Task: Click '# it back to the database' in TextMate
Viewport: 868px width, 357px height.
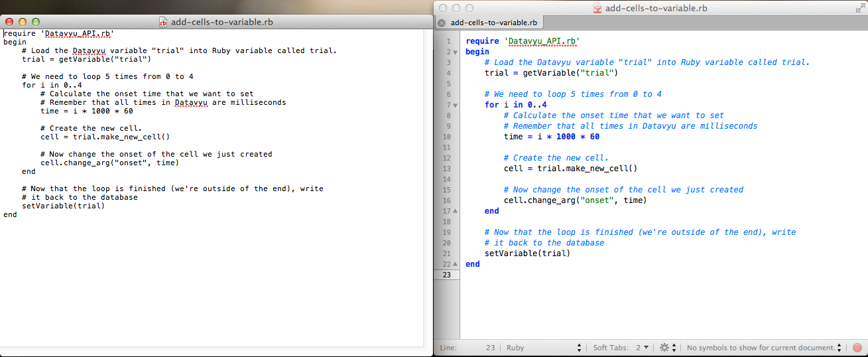Action: 544,243
